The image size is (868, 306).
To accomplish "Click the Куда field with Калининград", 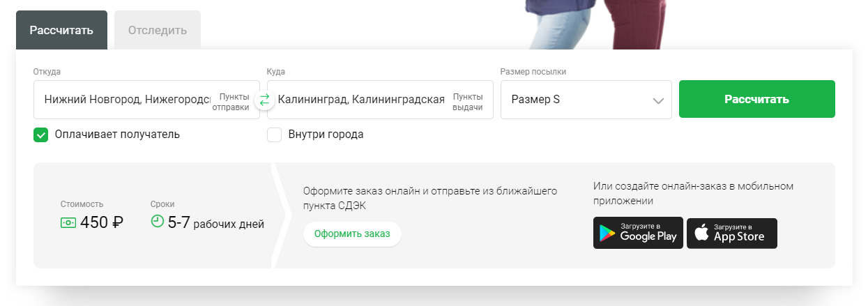I will pyautogui.click(x=360, y=100).
